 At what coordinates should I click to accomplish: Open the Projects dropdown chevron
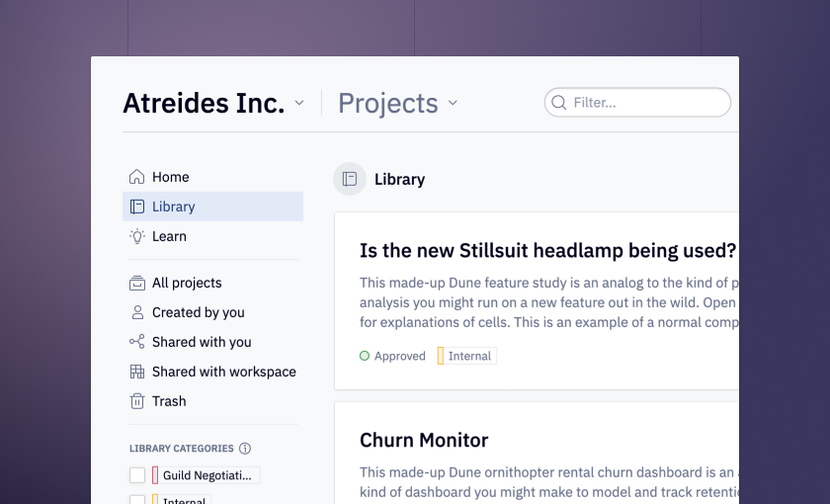coord(453,103)
